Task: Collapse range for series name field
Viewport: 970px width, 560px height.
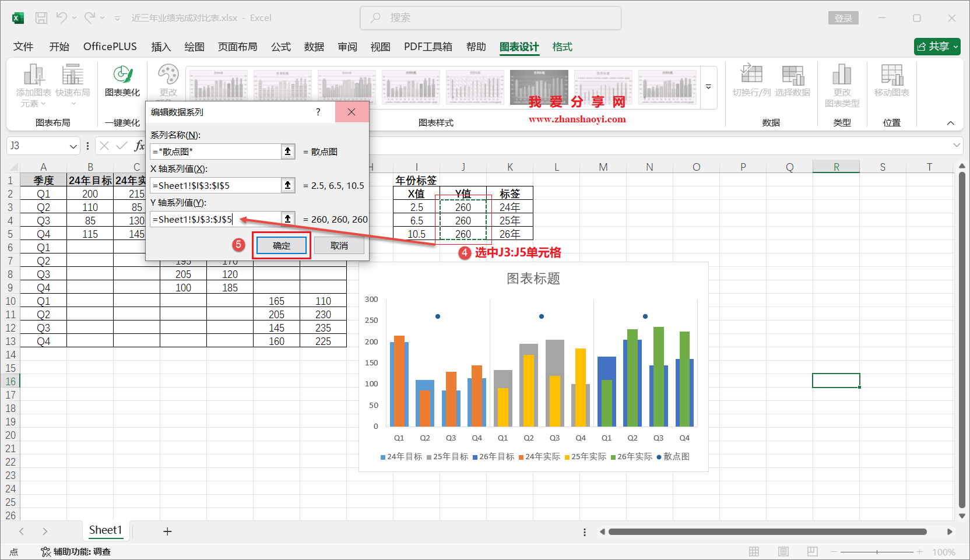Action: coord(288,152)
